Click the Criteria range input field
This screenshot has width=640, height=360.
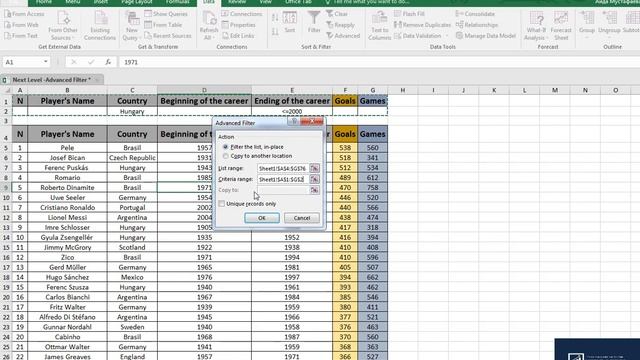tap(282, 179)
